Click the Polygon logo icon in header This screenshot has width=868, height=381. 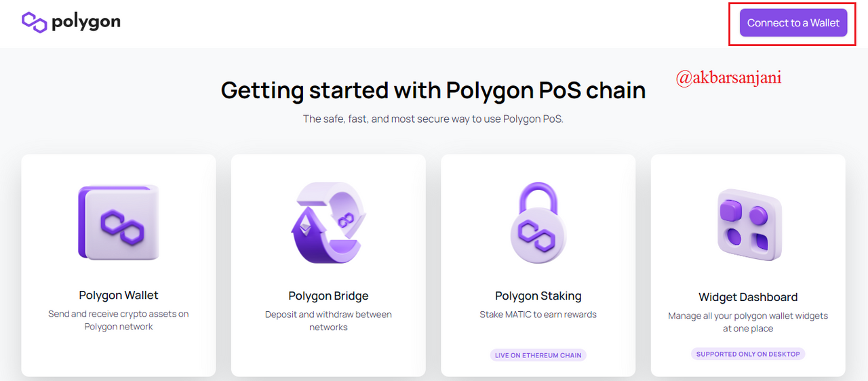[34, 22]
